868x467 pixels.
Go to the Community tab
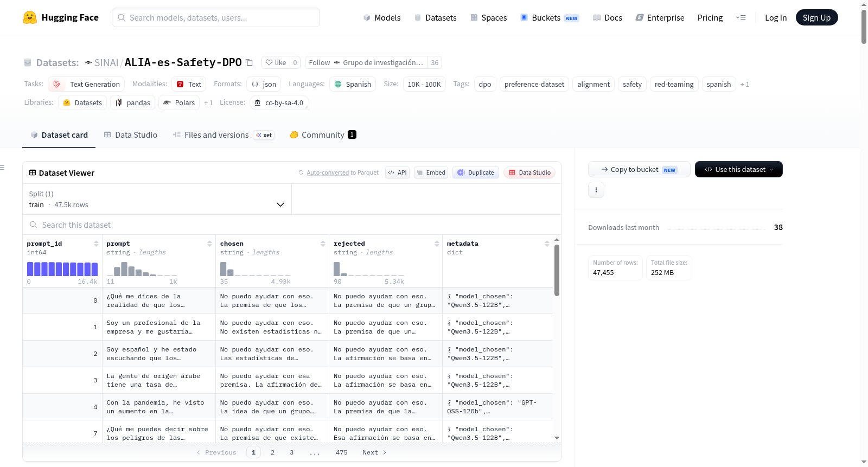[x=323, y=135]
